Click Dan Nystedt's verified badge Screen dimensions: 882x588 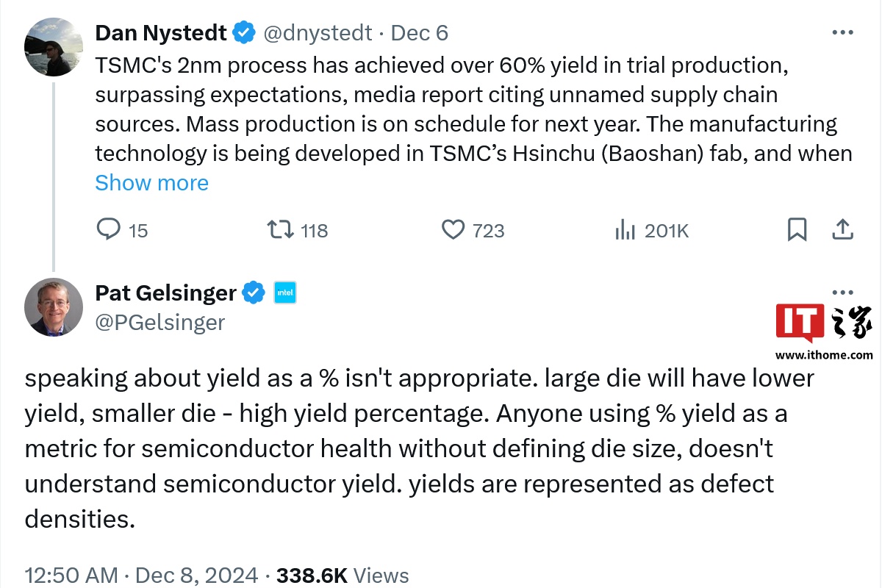244,33
